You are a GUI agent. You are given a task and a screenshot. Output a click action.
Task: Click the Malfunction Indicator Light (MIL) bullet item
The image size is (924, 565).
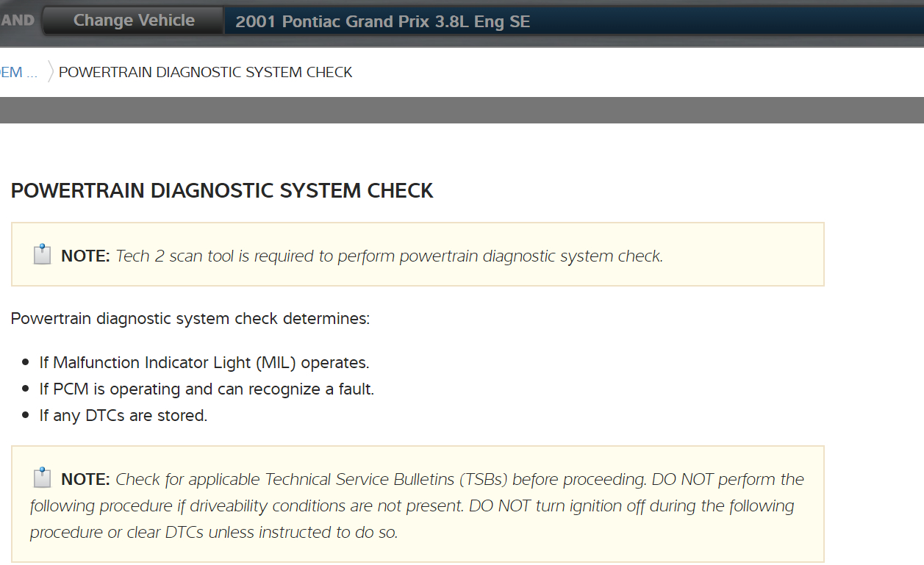tap(204, 362)
